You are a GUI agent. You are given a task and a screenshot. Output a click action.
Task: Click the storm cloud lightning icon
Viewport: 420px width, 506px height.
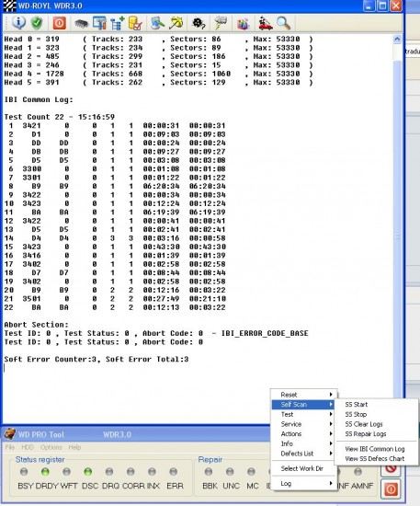(x=221, y=23)
